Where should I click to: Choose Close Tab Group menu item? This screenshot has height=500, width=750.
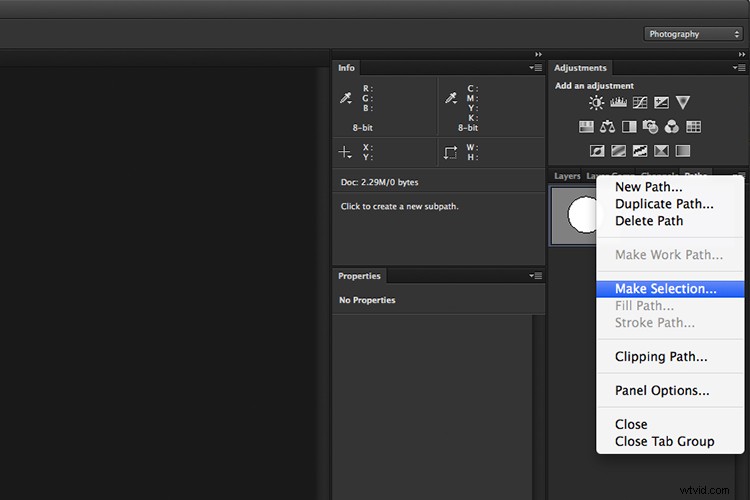point(670,441)
